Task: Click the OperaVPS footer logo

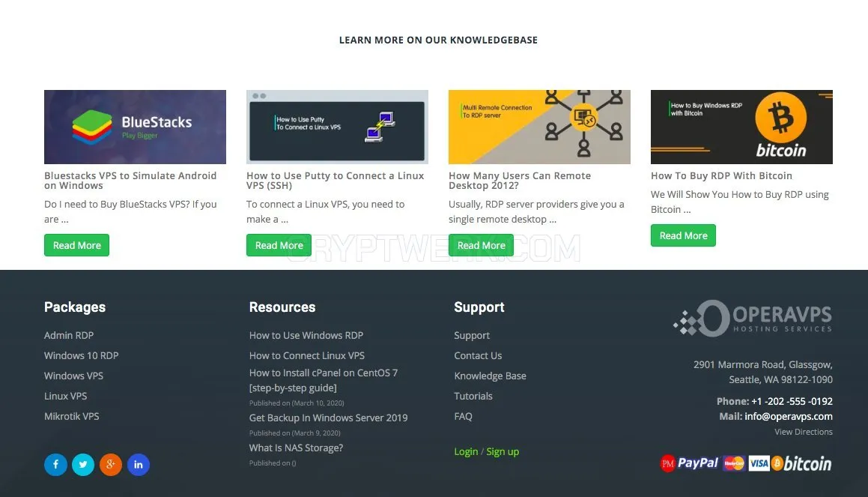Action: point(753,319)
